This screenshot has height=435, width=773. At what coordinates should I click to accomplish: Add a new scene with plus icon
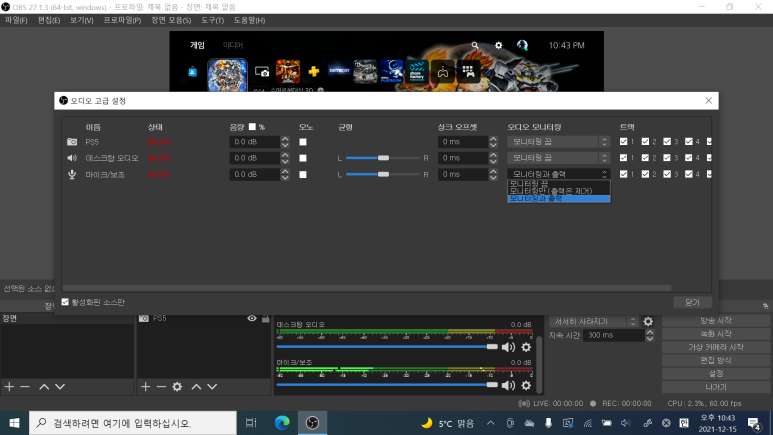click(x=9, y=387)
